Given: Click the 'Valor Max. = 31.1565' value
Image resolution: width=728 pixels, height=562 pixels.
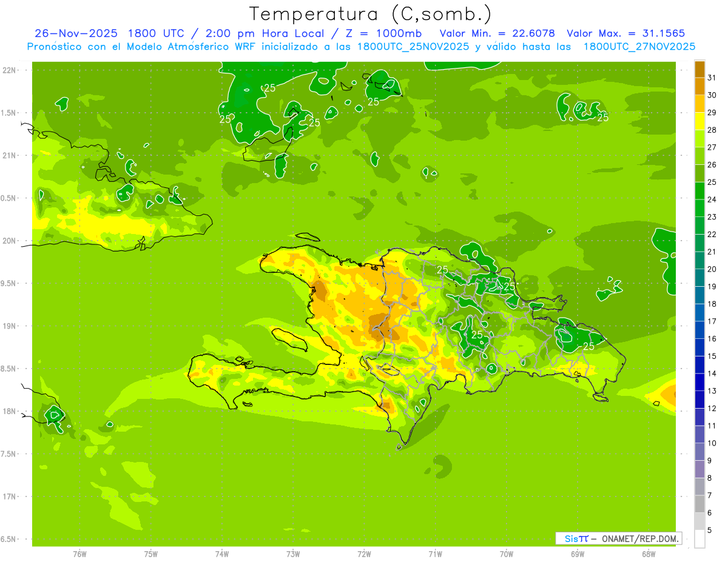Looking at the screenshot, I should tap(625, 33).
